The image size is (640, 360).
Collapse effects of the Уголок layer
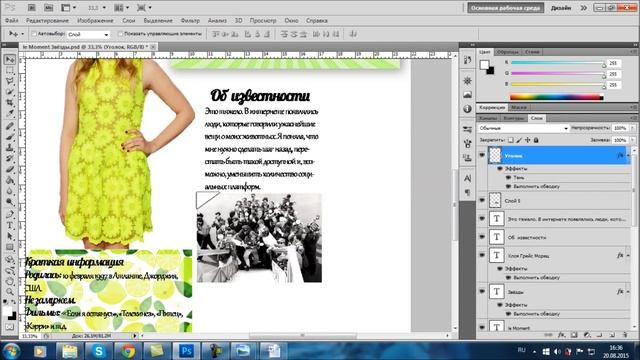click(x=628, y=156)
